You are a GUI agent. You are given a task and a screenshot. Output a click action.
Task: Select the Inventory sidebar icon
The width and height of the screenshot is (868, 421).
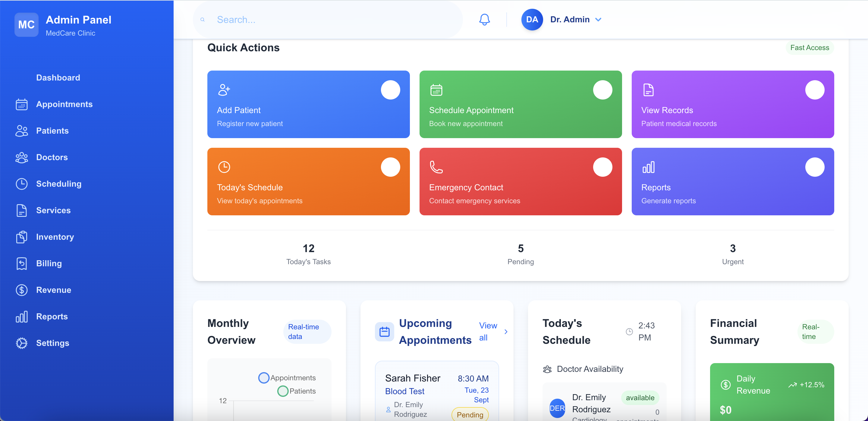pos(22,237)
